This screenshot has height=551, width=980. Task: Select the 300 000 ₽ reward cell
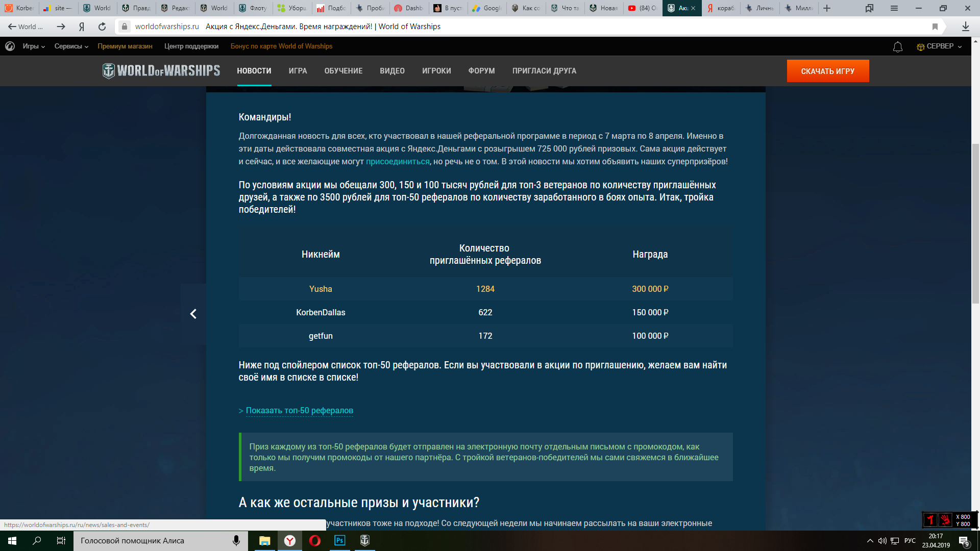[650, 289]
